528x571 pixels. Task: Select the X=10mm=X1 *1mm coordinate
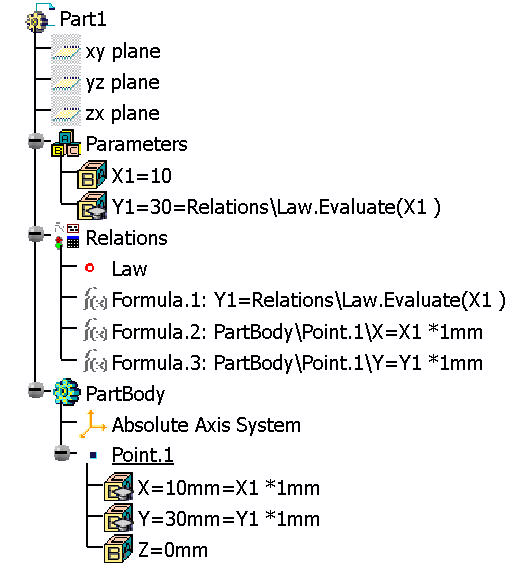(x=229, y=487)
